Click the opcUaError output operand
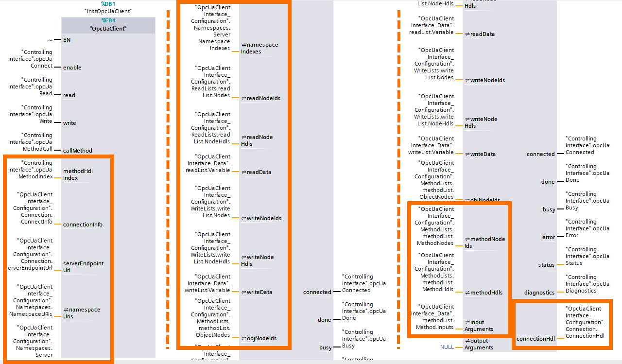The height and width of the screenshot is (364, 622). click(x=587, y=228)
